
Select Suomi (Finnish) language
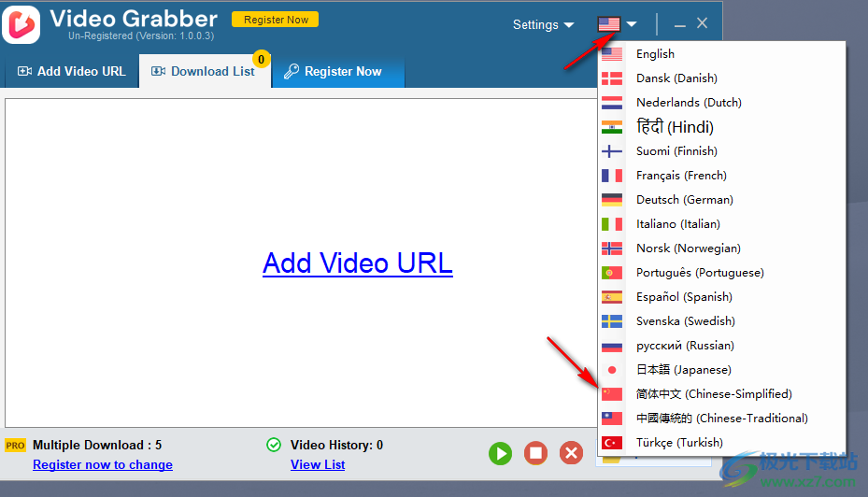[x=722, y=151]
